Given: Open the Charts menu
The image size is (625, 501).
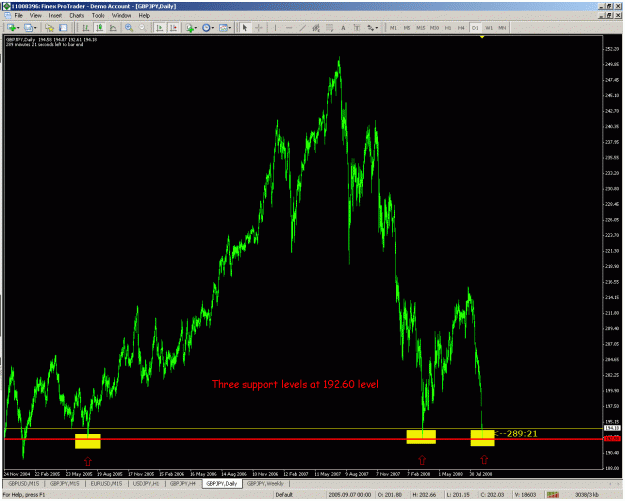Looking at the screenshot, I should 77,16.
